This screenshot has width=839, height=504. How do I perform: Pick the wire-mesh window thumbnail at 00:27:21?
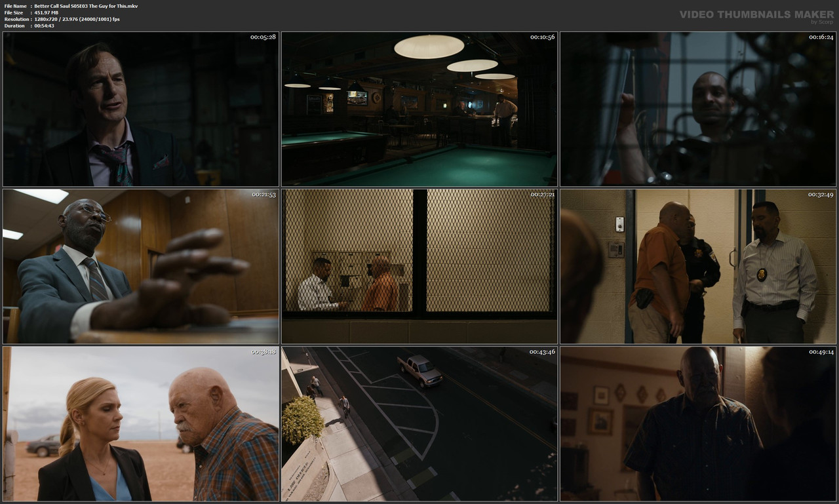tap(419, 266)
